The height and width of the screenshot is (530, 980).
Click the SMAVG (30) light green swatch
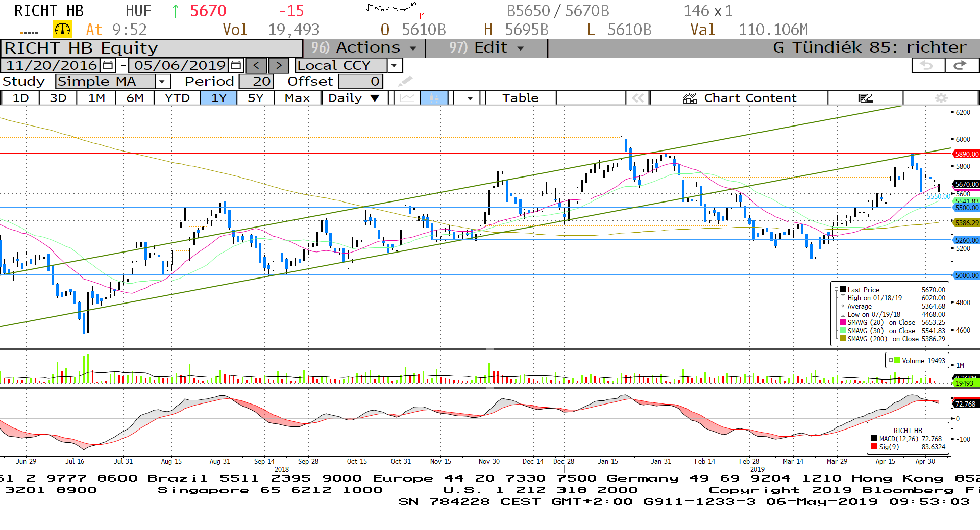tap(843, 331)
